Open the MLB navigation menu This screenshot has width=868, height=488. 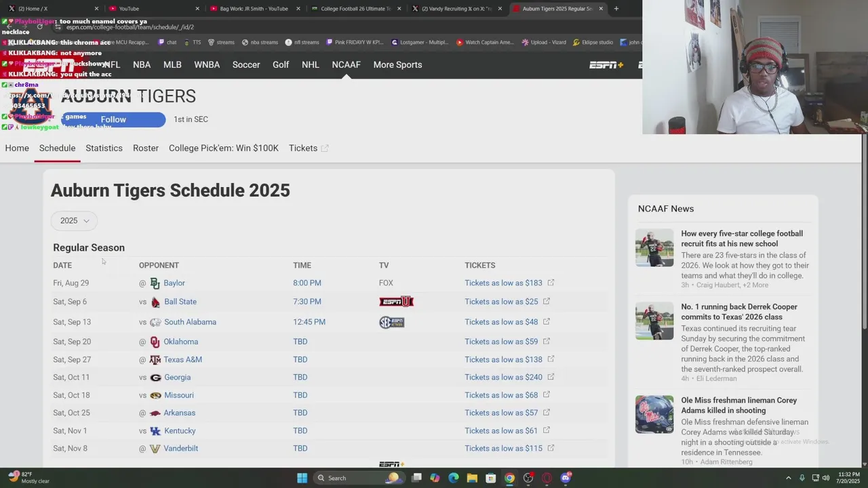tap(172, 65)
